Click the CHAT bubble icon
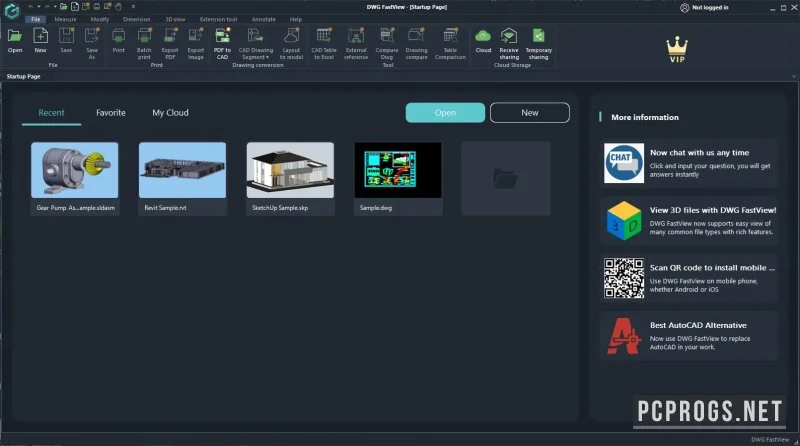Viewport: 800px width, 446px height. click(x=624, y=163)
